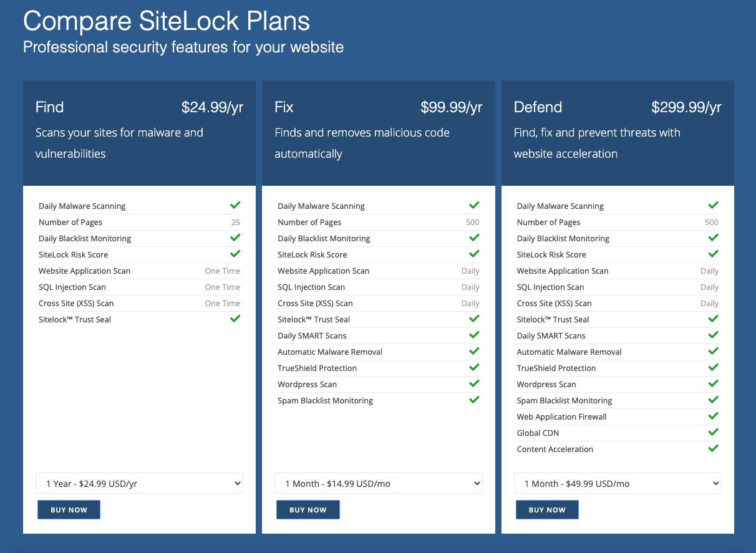Select the Find plan header title
756x553 pixels.
[50, 107]
